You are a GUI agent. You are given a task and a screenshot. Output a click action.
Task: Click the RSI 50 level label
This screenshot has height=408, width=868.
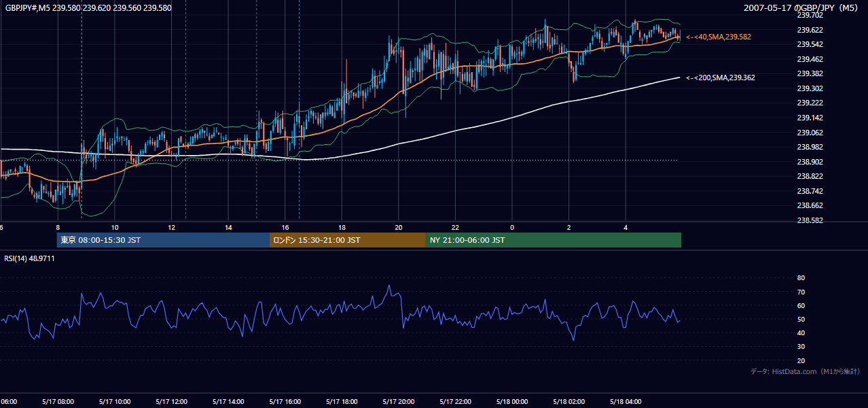[801, 319]
